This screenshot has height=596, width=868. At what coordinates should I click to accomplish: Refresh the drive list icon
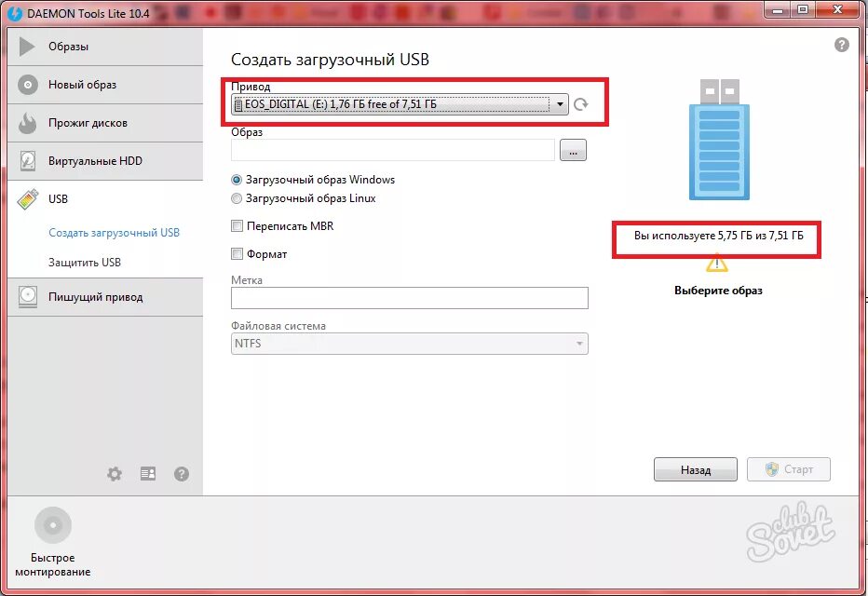tap(580, 104)
